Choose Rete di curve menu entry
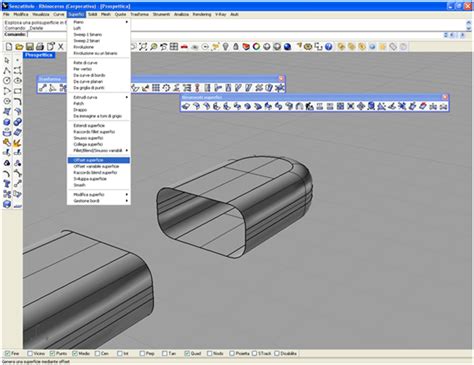This screenshot has height=365, width=474. (99, 63)
